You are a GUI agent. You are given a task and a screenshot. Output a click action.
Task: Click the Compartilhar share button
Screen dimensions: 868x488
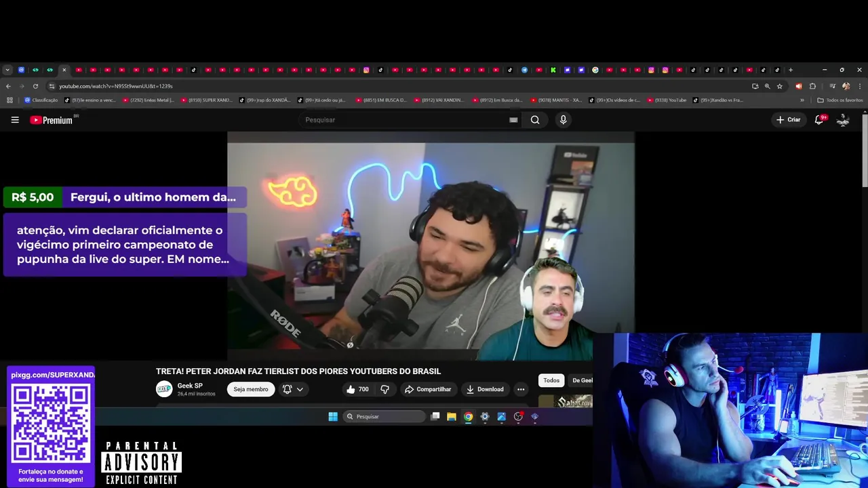coord(428,389)
